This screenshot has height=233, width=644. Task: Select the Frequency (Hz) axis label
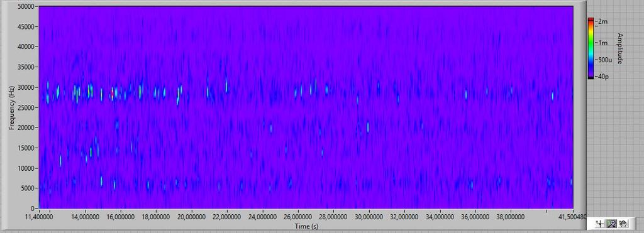pos(11,108)
